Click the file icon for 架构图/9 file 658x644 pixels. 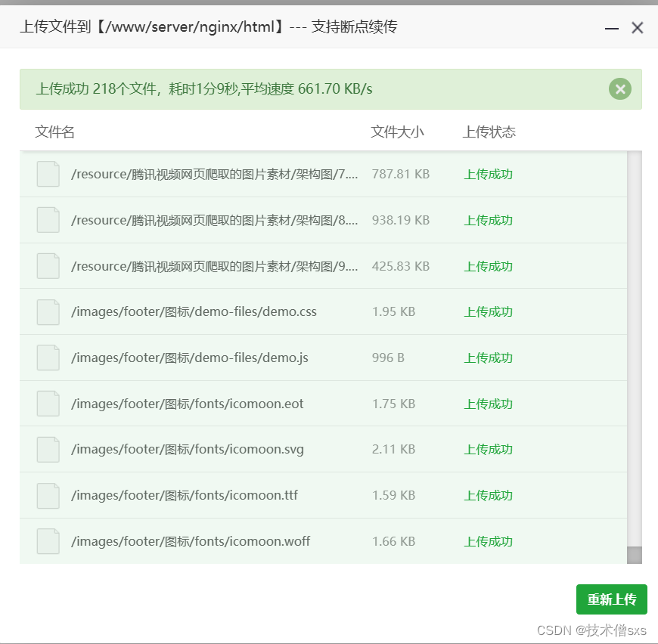tap(48, 266)
